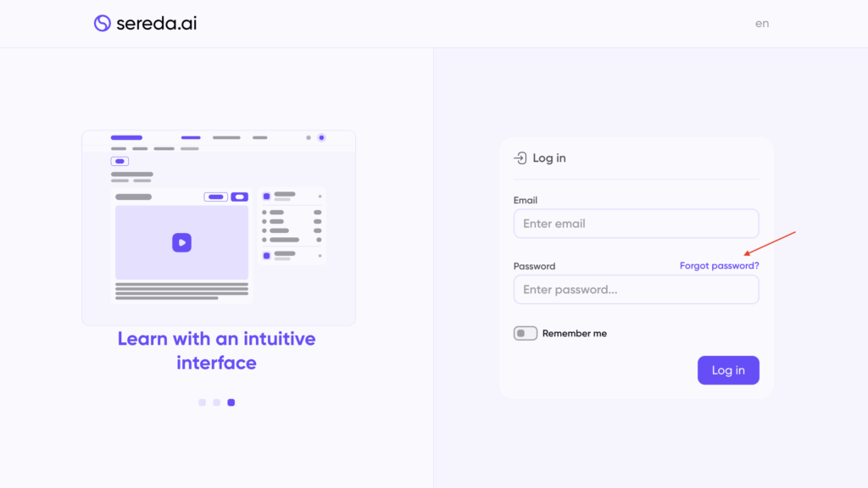Click the "Remember me" label text

(x=575, y=334)
